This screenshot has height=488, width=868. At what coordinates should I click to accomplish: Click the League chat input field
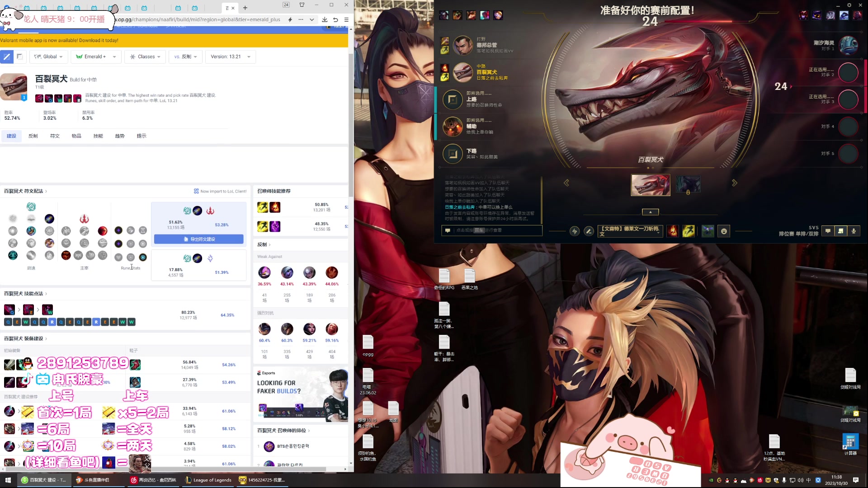click(492, 230)
